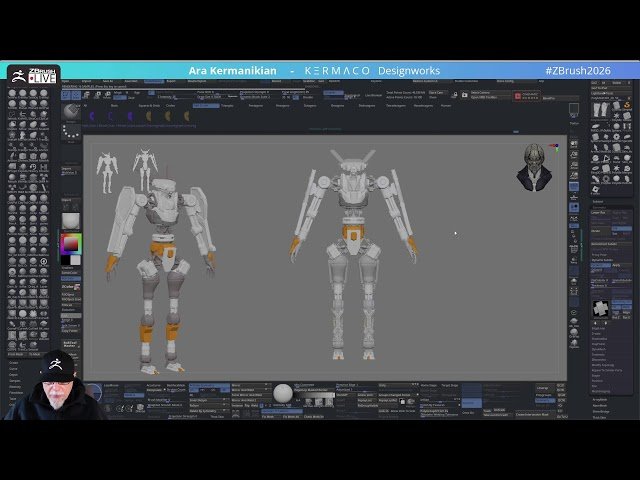Image resolution: width=640 pixels, height=480 pixels.
Task: Select the Rotate transform icon
Action: (x=107, y=96)
